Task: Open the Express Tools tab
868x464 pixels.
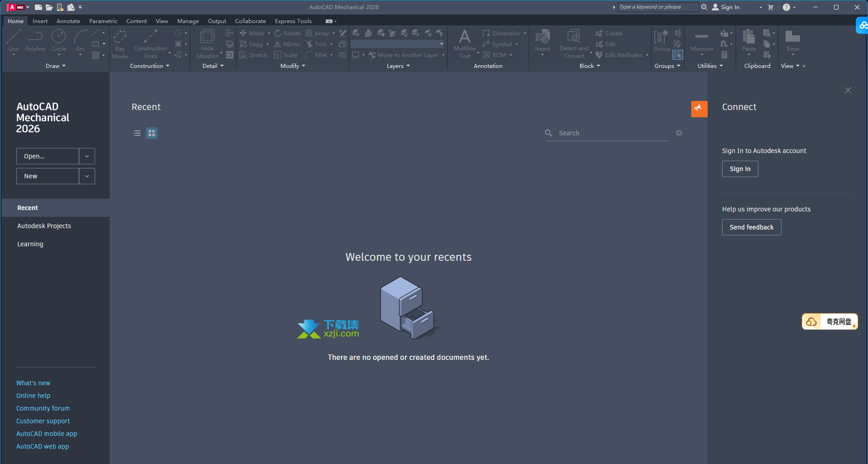Action: [x=293, y=21]
